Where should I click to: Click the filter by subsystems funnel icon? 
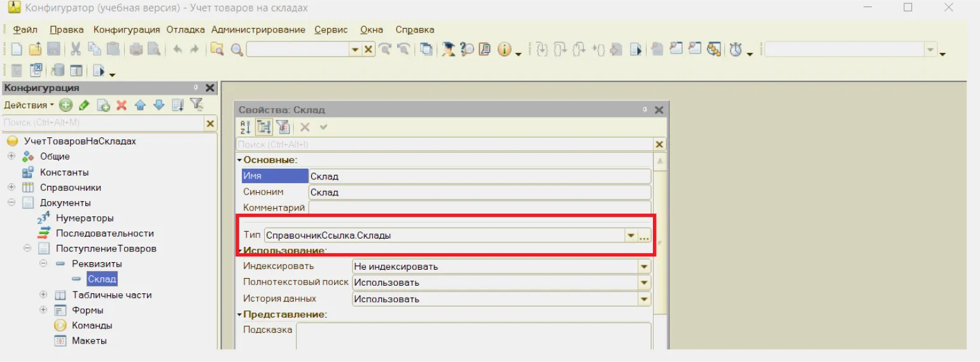[x=196, y=105]
